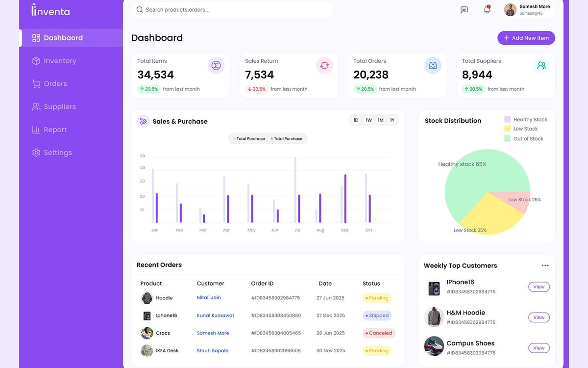
Task: Click the Low Stock legend swatch
Action: tap(507, 129)
